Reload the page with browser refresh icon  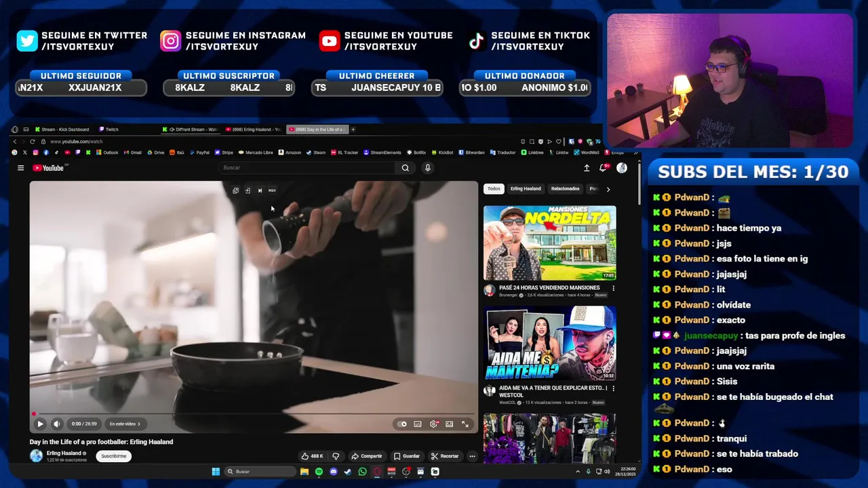click(32, 142)
